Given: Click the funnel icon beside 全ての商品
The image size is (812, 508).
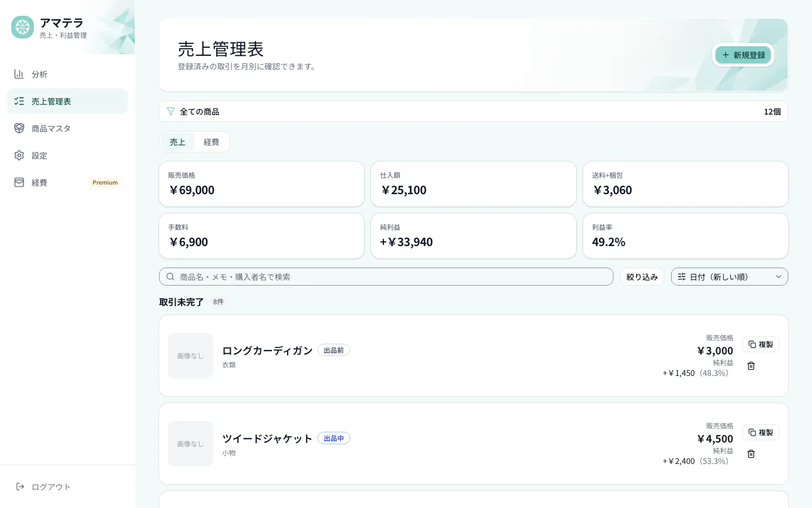Looking at the screenshot, I should pos(171,112).
